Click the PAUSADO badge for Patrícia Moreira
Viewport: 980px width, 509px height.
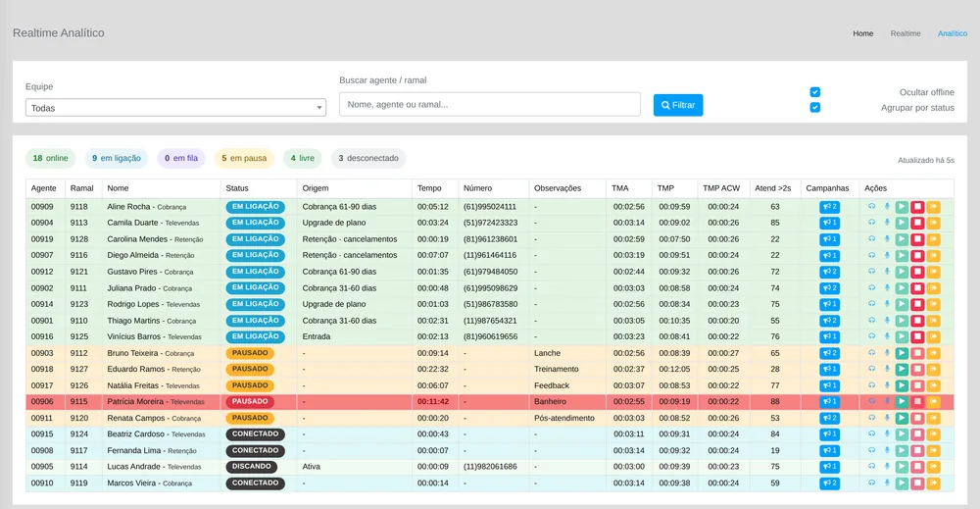pyautogui.click(x=249, y=401)
